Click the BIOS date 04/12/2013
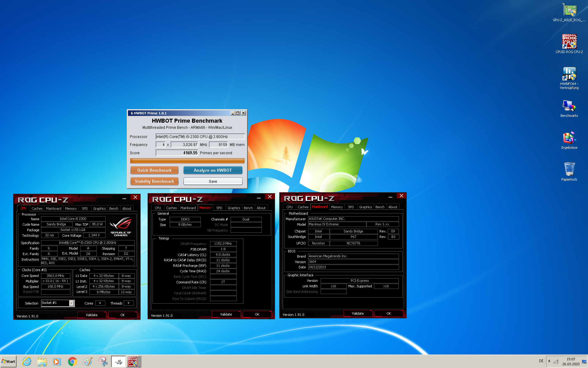The width and height of the screenshot is (588, 368). click(x=353, y=267)
